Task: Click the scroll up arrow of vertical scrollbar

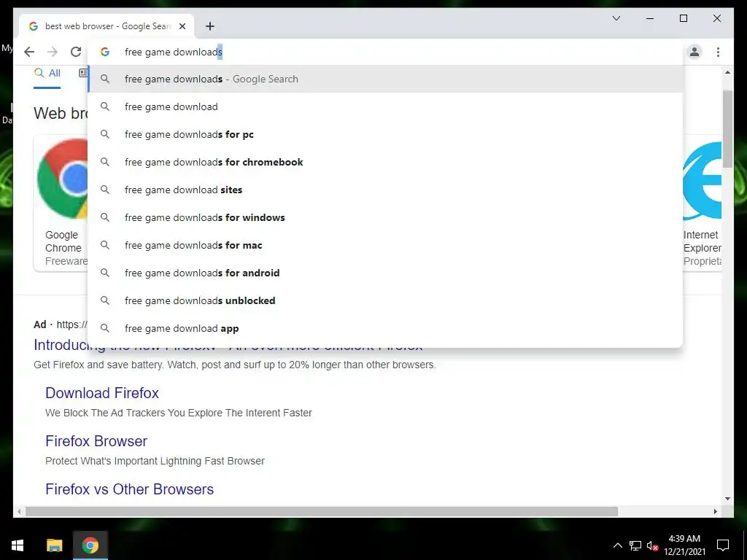Action: pos(727,72)
